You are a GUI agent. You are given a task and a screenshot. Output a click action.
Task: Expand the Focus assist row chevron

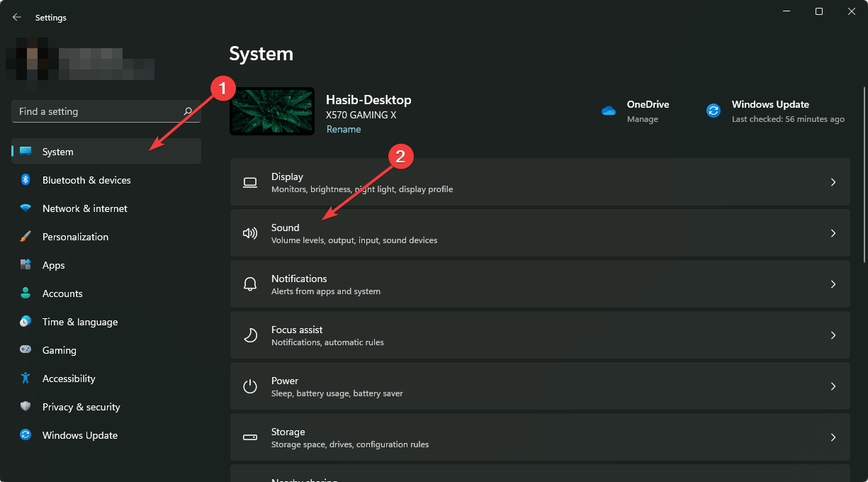(833, 335)
